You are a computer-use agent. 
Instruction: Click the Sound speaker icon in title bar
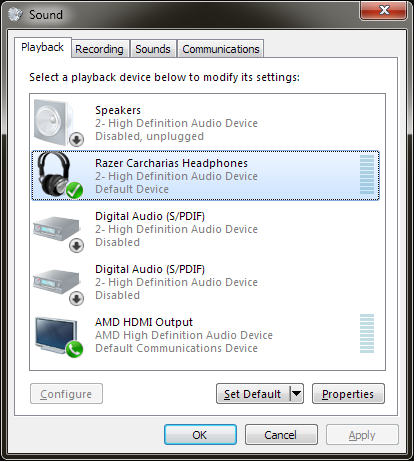15,14
